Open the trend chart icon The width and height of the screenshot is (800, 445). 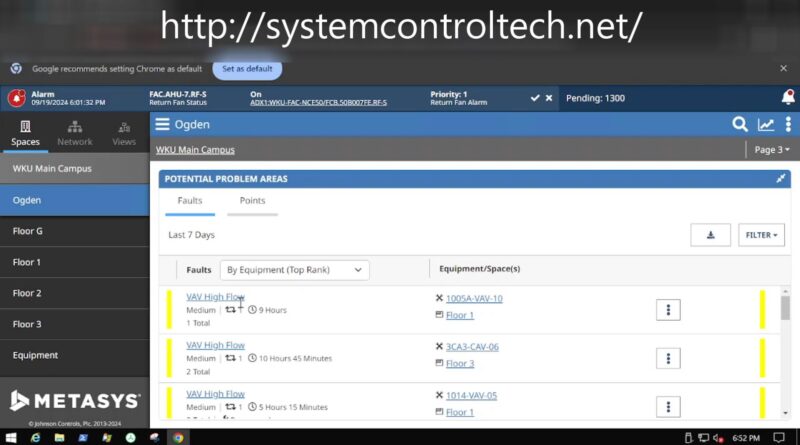coord(766,125)
